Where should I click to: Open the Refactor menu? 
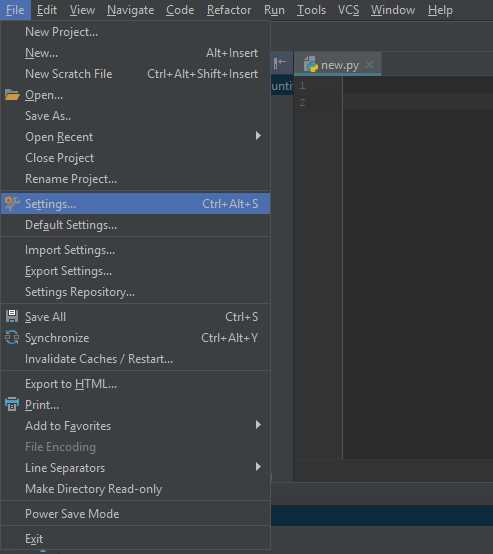pos(229,10)
